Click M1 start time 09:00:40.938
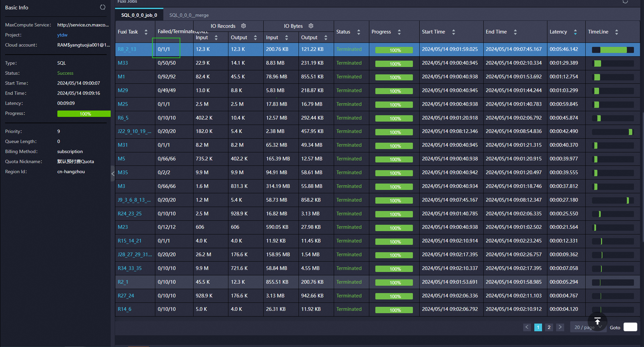This screenshot has width=644, height=347. (450, 77)
